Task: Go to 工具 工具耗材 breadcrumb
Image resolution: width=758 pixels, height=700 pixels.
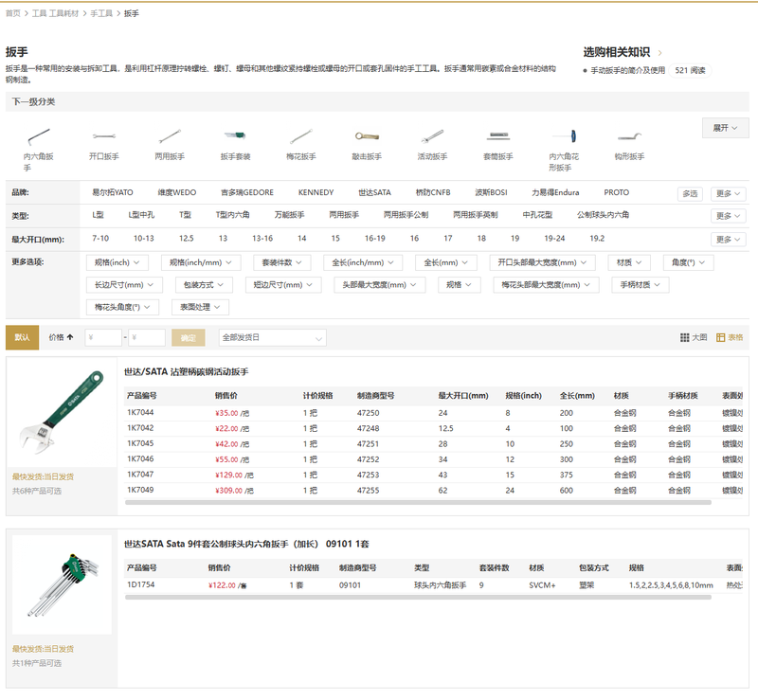Action: tap(55, 13)
